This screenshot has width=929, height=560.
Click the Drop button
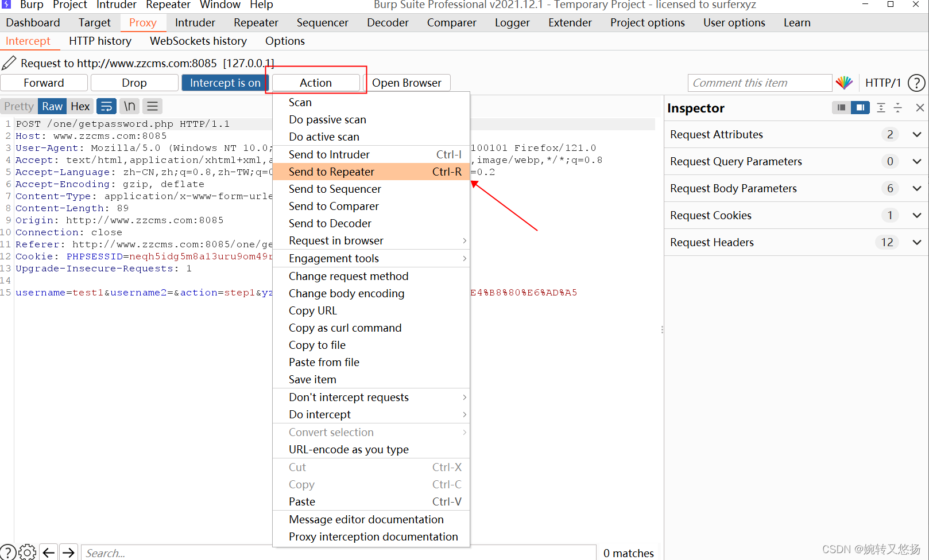[x=134, y=83]
